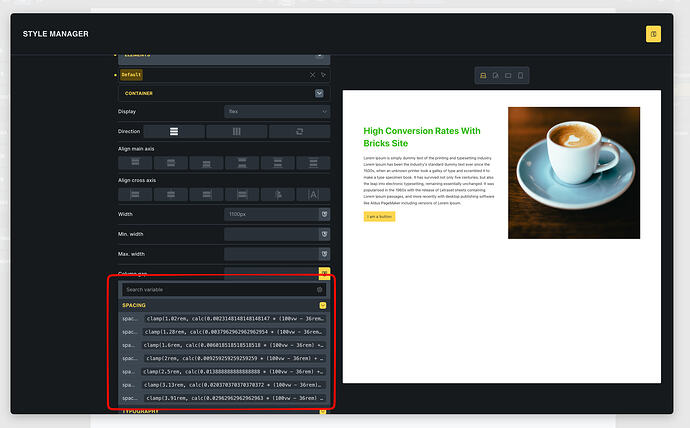
Task: Click the 'I am a button' preview button
Action: tap(379, 216)
